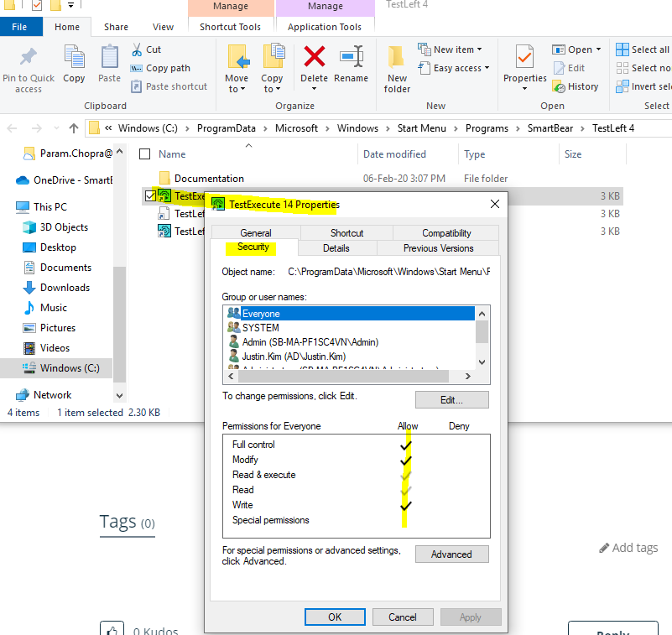The height and width of the screenshot is (635, 672).
Task: Sort by Date modified column header
Action: (x=394, y=154)
